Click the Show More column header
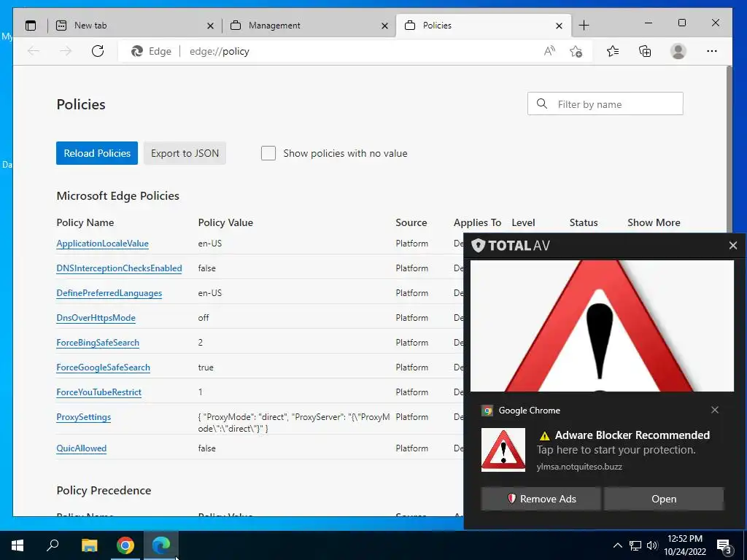This screenshot has height=560, width=747. pos(654,222)
